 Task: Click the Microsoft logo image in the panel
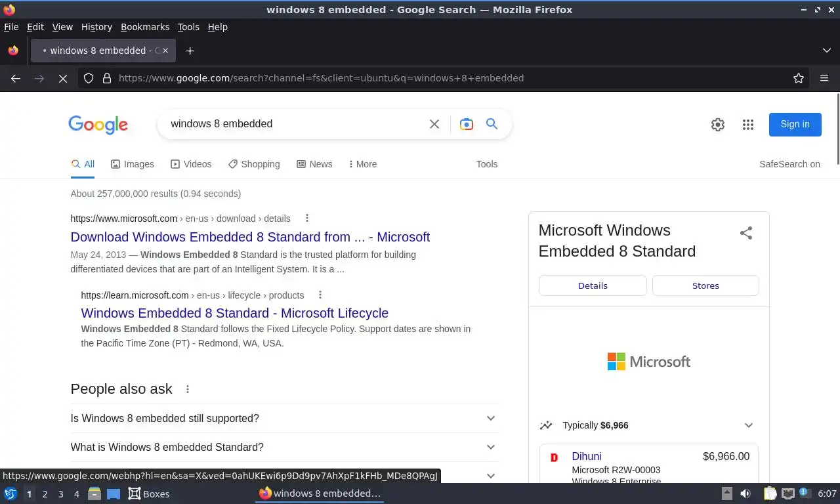(648, 362)
